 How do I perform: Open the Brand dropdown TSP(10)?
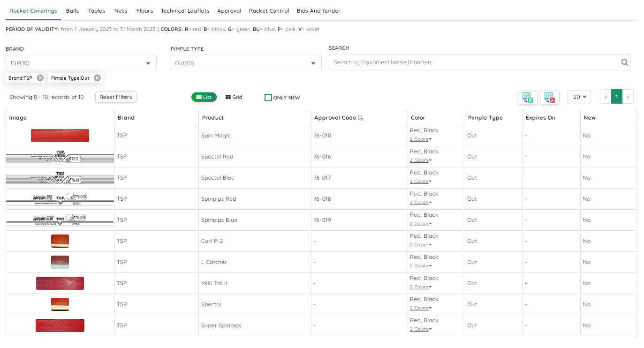pos(81,63)
